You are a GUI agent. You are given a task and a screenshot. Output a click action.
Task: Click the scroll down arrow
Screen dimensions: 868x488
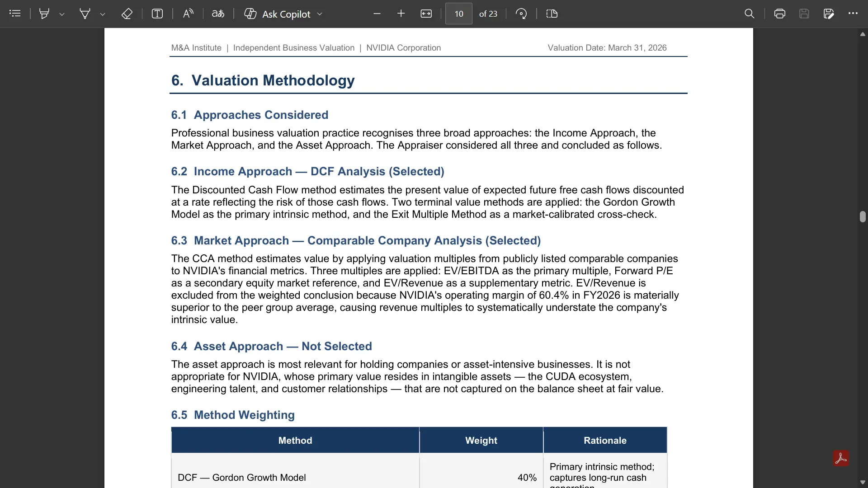[x=863, y=482]
